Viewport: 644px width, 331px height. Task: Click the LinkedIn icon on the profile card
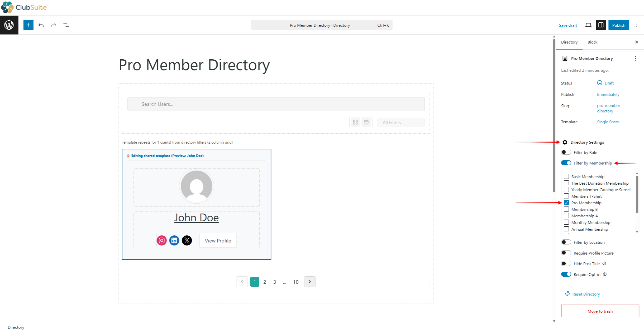pos(174,240)
